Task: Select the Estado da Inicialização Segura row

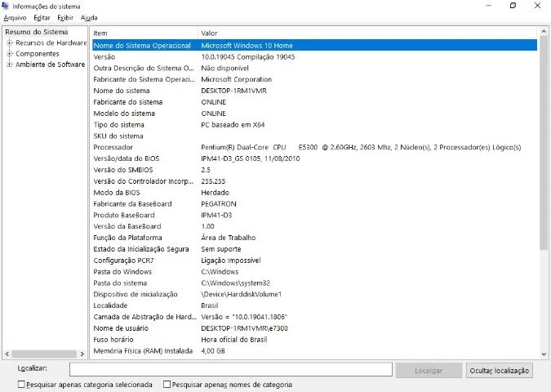Action: (x=314, y=249)
